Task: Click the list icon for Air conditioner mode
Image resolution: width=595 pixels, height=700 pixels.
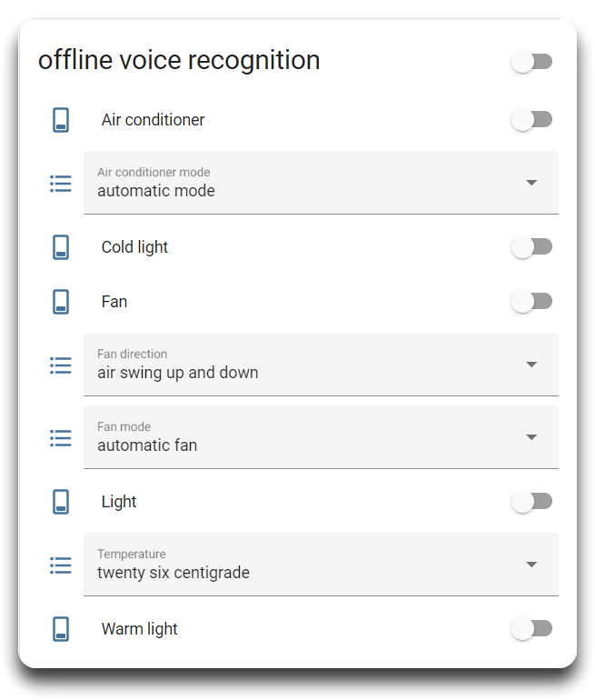Action: pyautogui.click(x=61, y=184)
